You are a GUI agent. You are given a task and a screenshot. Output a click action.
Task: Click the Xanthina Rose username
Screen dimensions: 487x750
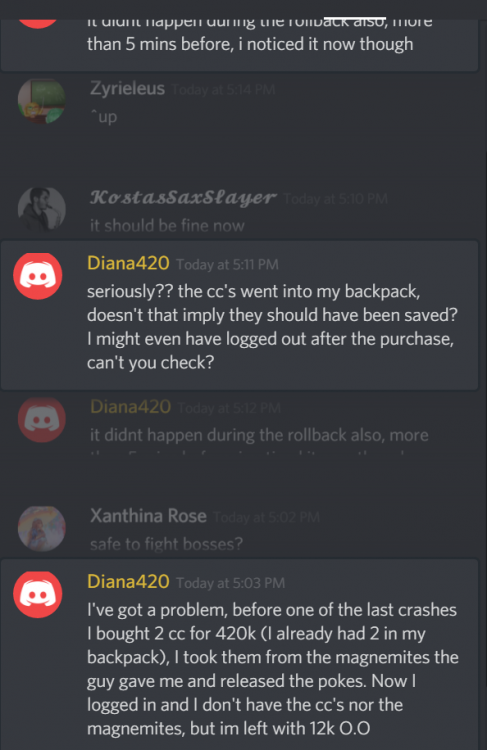[148, 516]
